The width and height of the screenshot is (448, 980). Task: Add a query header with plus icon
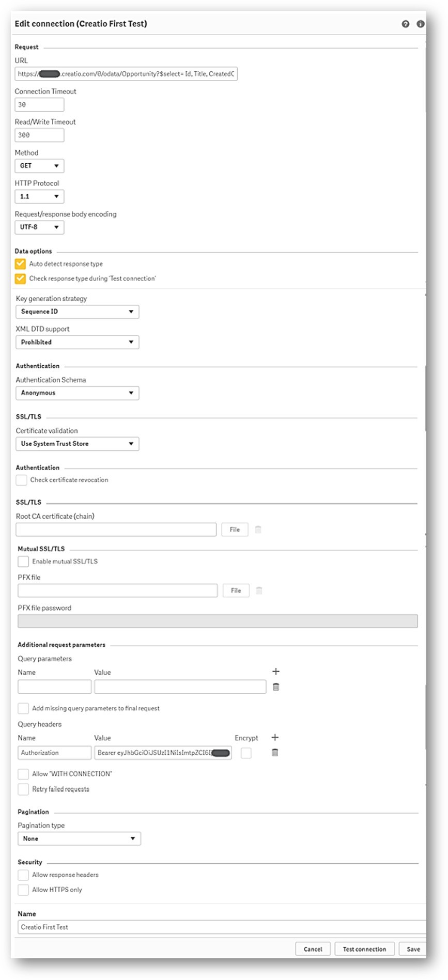(275, 738)
